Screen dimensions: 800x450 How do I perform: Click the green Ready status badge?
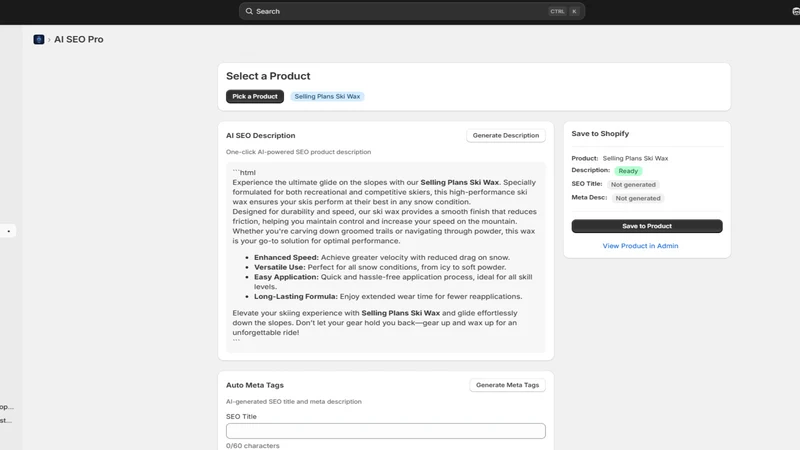click(628, 171)
